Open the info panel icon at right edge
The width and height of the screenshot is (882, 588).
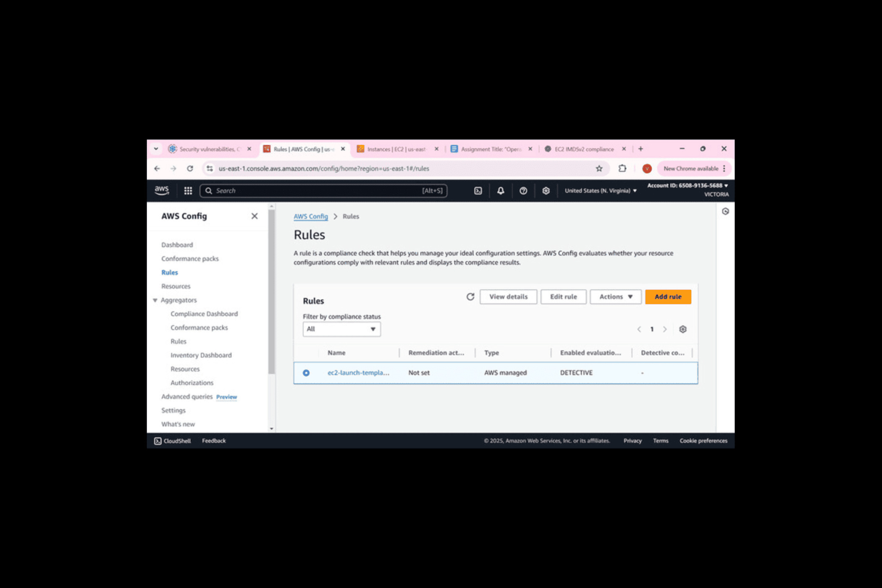point(725,211)
